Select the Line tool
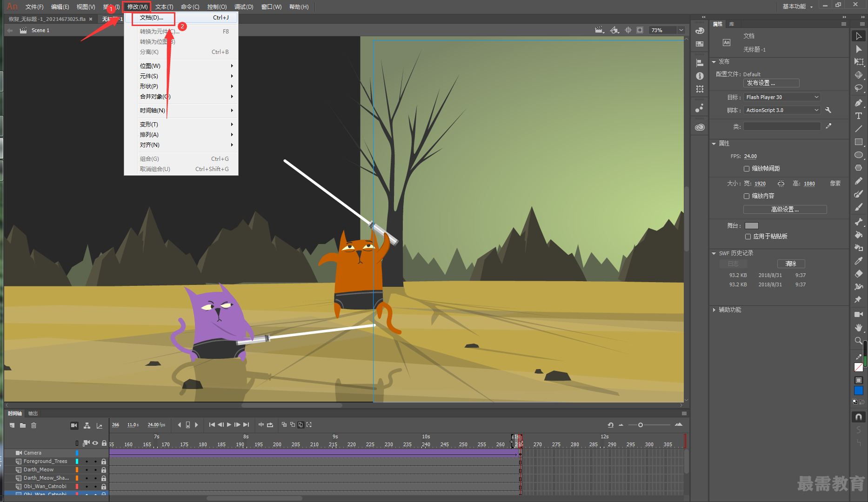 click(859, 129)
